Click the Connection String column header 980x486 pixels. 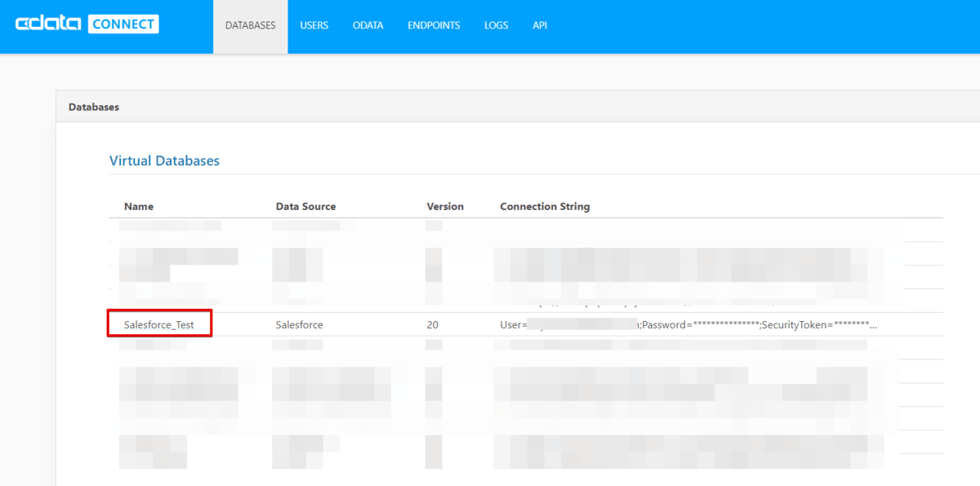[x=545, y=207]
